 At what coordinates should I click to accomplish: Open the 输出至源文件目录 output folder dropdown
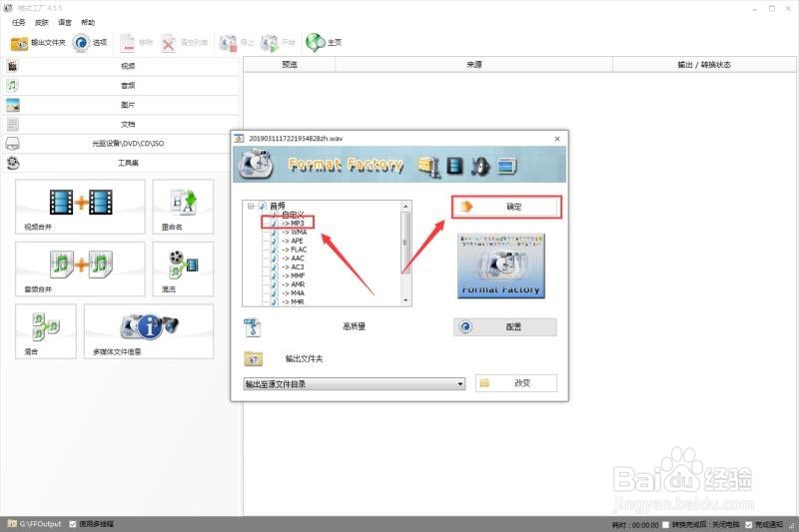point(355,384)
